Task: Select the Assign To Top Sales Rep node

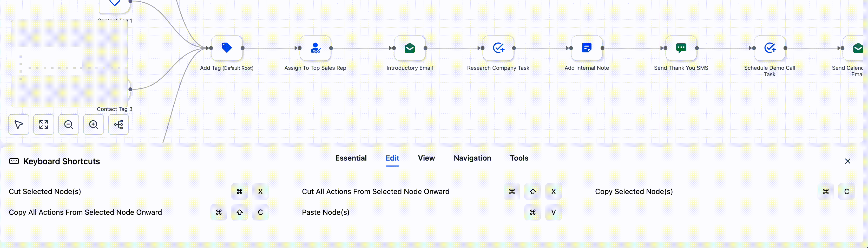Action: click(x=315, y=48)
